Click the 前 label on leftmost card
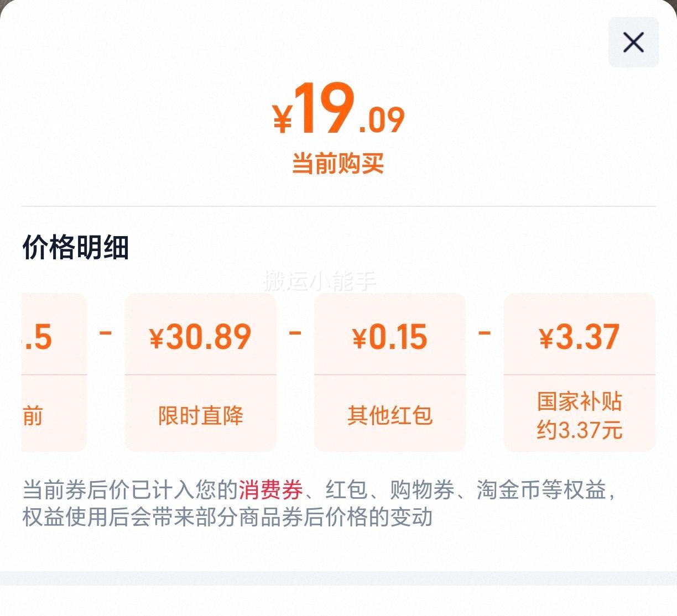 click(33, 415)
